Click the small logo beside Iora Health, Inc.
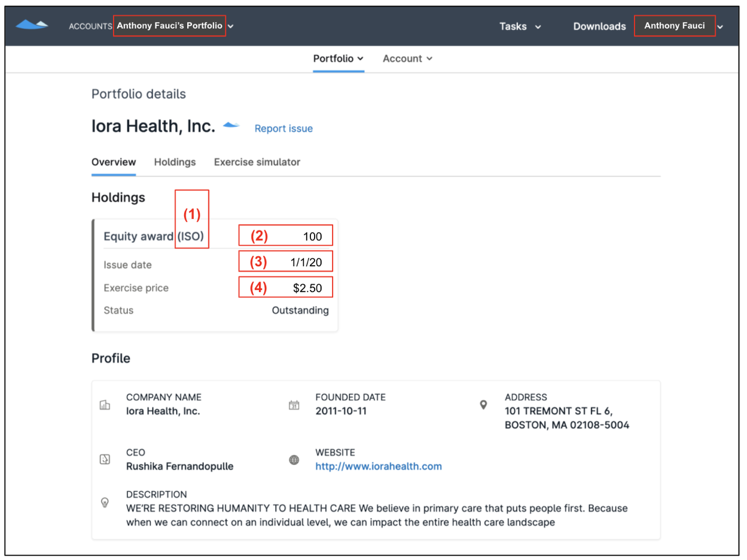This screenshot has height=560, width=747. point(231,126)
